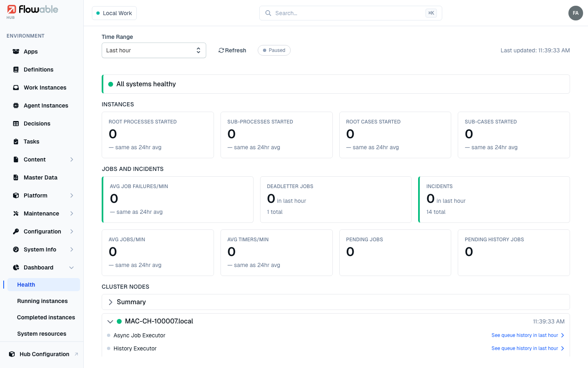This screenshot has width=588, height=368.
Task: Select Running instances under Dashboard
Action: 43,301
